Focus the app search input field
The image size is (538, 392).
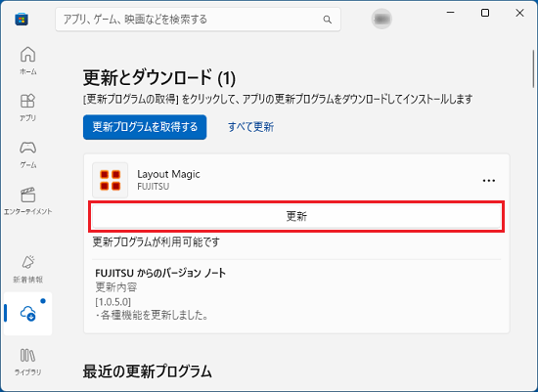pyautogui.click(x=198, y=20)
